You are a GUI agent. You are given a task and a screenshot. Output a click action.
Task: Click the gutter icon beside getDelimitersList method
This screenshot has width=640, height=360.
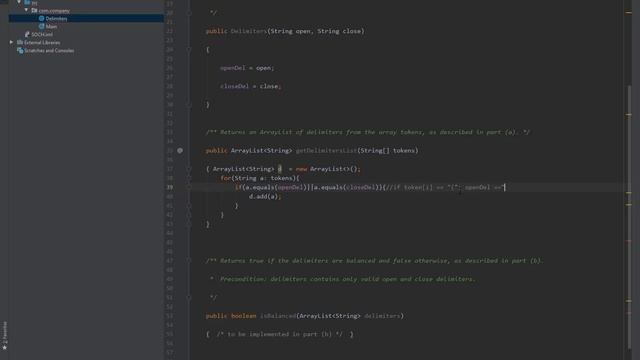[x=180, y=151]
